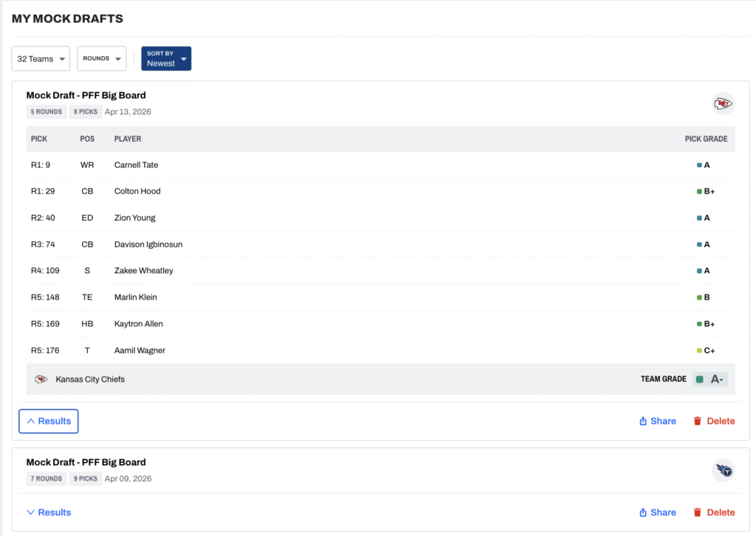Open the Rounds filter dropdown
Image resolution: width=756 pixels, height=536 pixels.
click(101, 59)
